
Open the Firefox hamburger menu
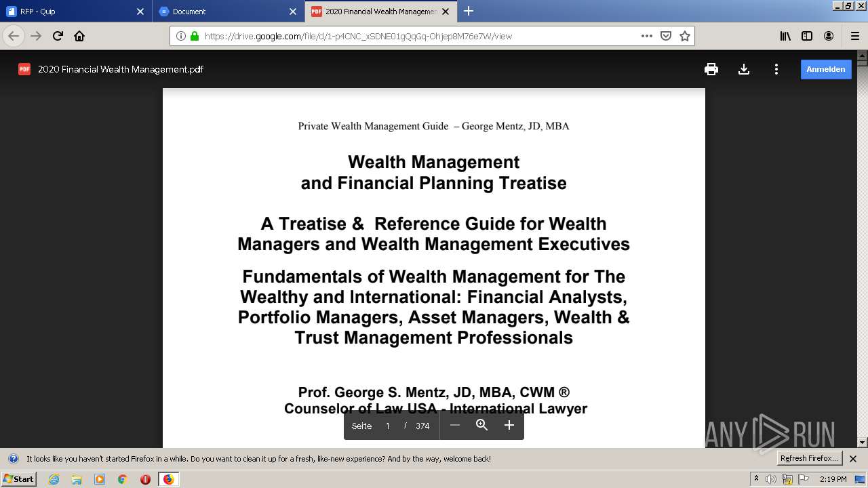pos(855,36)
